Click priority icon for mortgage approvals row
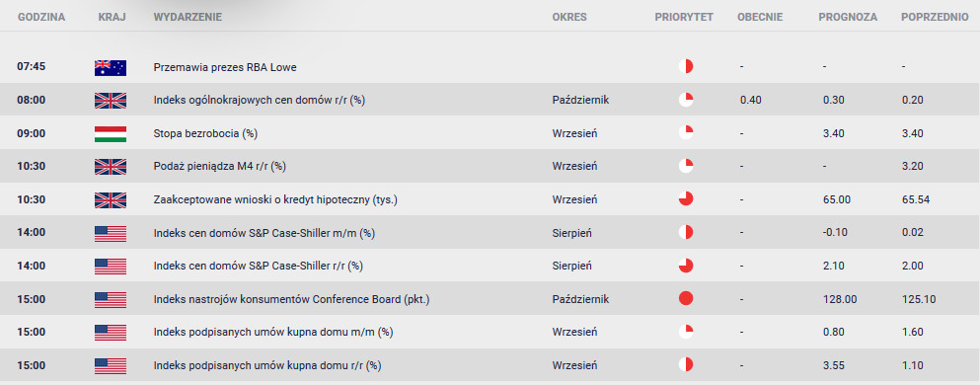 [x=686, y=199]
